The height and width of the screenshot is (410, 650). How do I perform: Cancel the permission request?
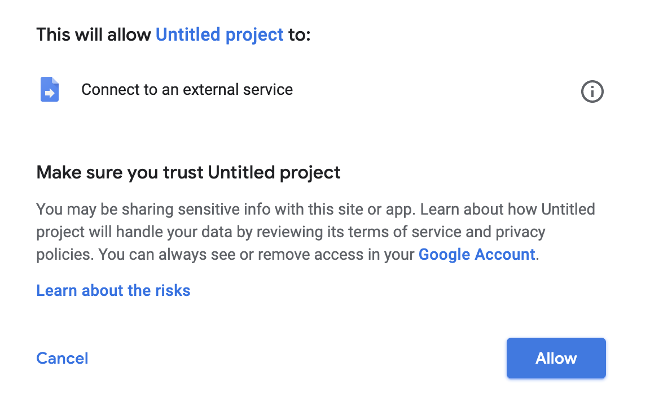(x=62, y=358)
